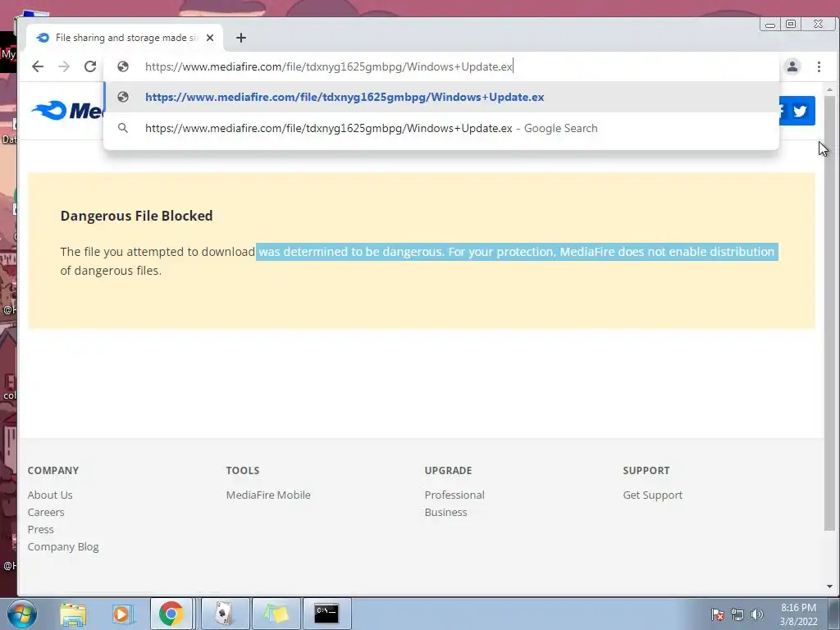Open the Company Blog link
840x630 pixels.
point(63,547)
